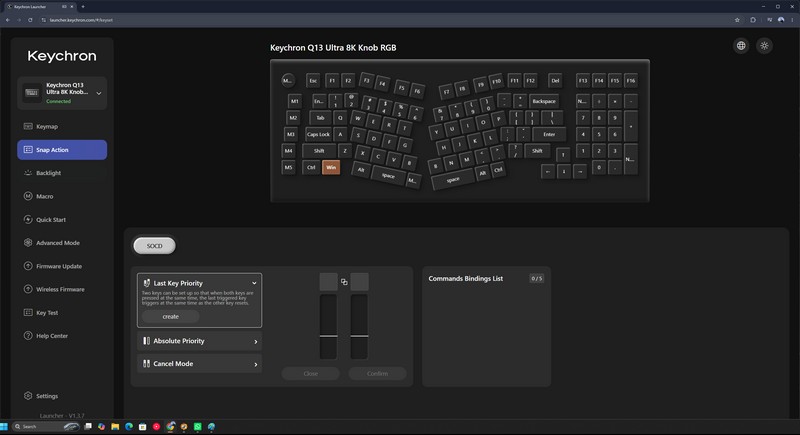The image size is (800, 435).
Task: Toggle the light theme sun icon
Action: (x=764, y=46)
